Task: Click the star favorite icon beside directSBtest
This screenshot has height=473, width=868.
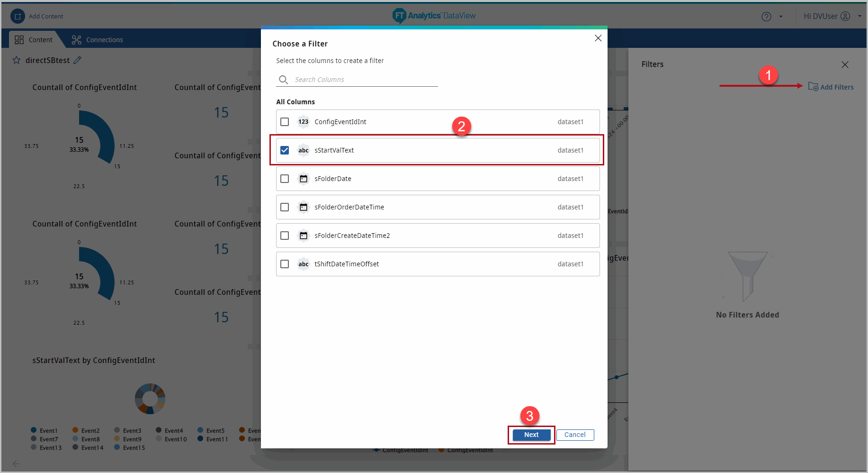Action: click(x=17, y=60)
